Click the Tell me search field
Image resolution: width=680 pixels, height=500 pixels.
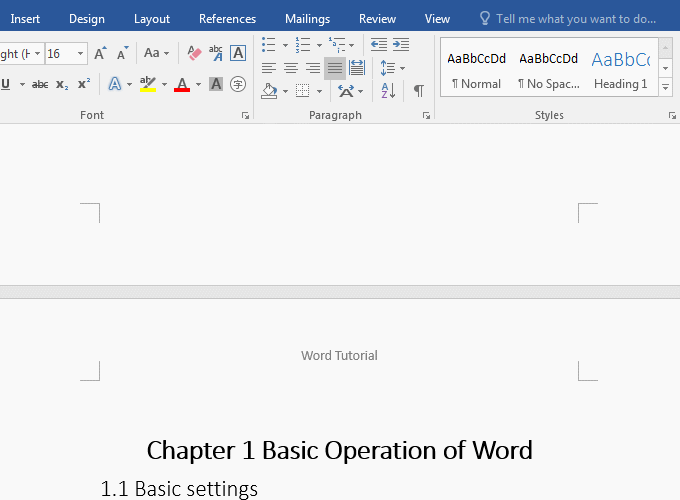tap(575, 19)
